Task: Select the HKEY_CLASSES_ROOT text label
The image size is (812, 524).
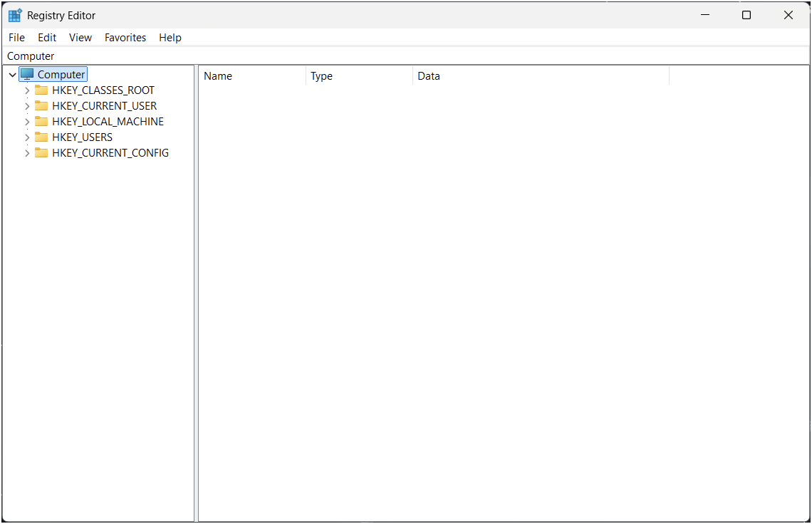Action: click(103, 90)
